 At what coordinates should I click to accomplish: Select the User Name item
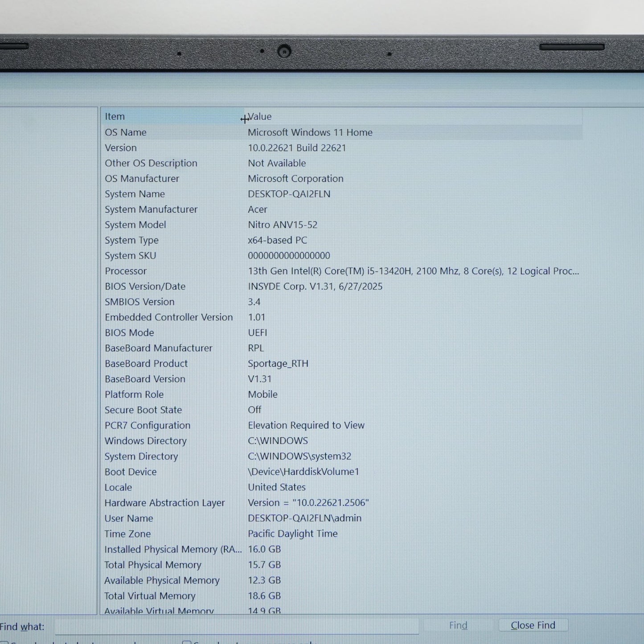pyautogui.click(x=129, y=519)
